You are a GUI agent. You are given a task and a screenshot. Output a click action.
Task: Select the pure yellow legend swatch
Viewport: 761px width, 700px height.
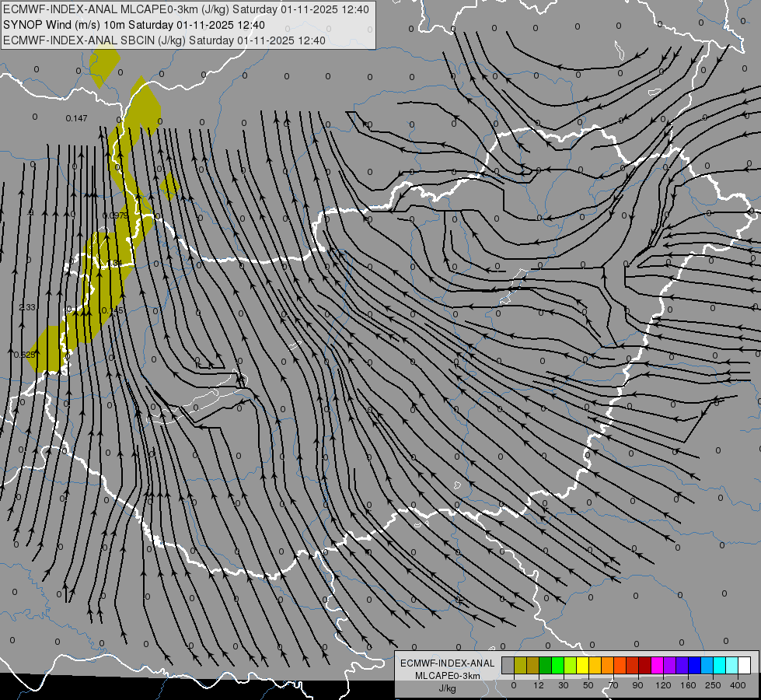click(x=583, y=665)
